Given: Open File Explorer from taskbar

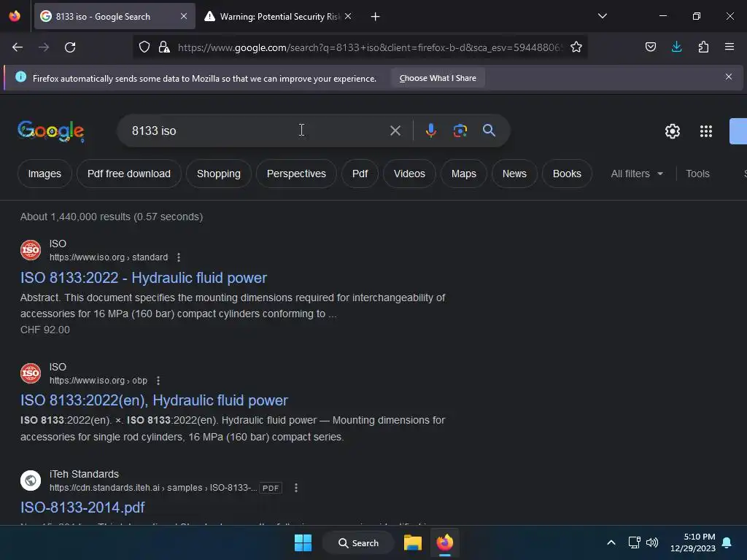Looking at the screenshot, I should (x=413, y=542).
